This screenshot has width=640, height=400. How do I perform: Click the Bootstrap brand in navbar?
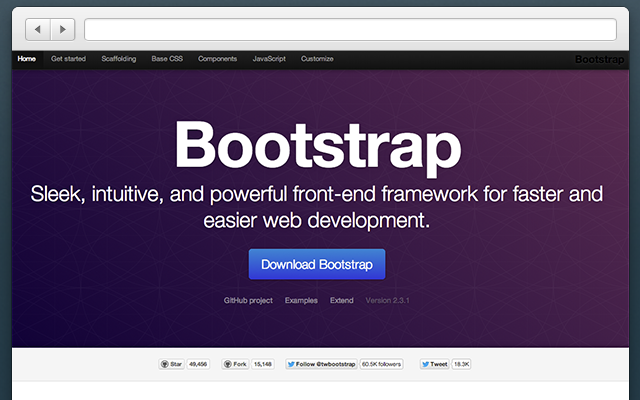(x=599, y=60)
